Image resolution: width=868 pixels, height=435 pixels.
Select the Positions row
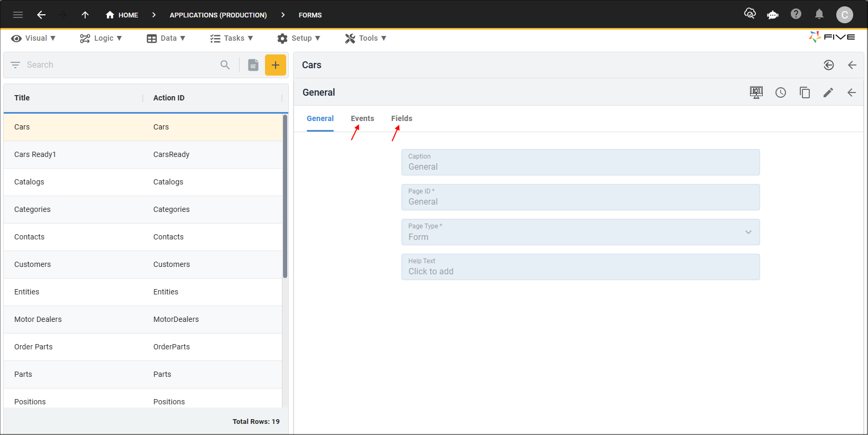143,399
